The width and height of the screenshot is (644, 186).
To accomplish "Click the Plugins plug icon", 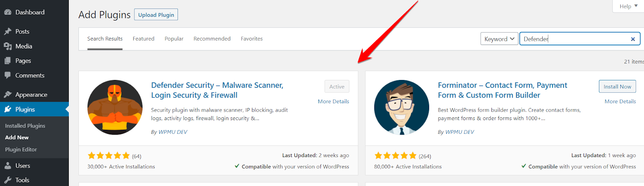I will click(8, 109).
